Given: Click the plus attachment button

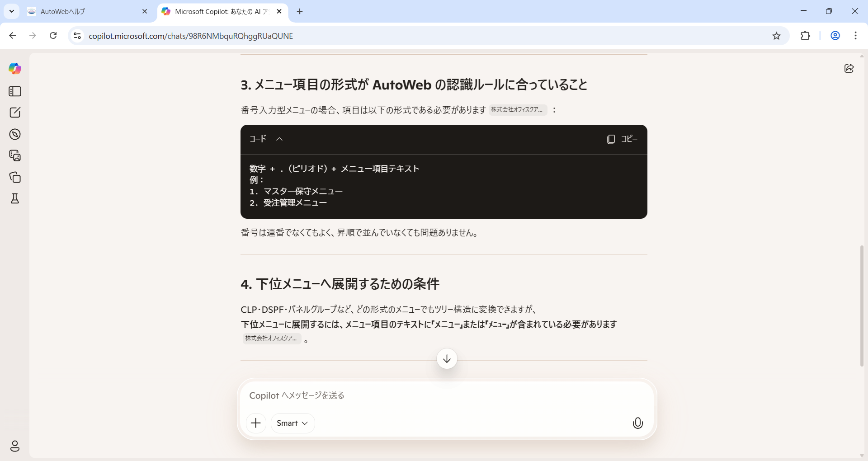Looking at the screenshot, I should [x=256, y=423].
